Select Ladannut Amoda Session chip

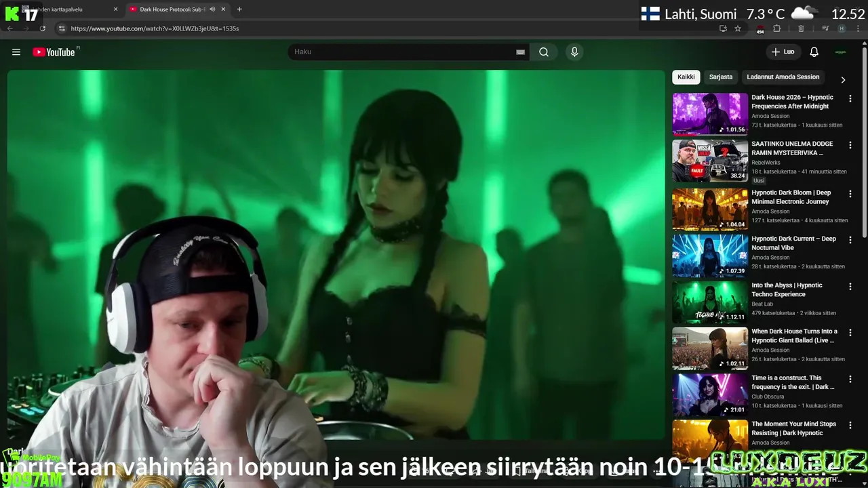pyautogui.click(x=783, y=77)
